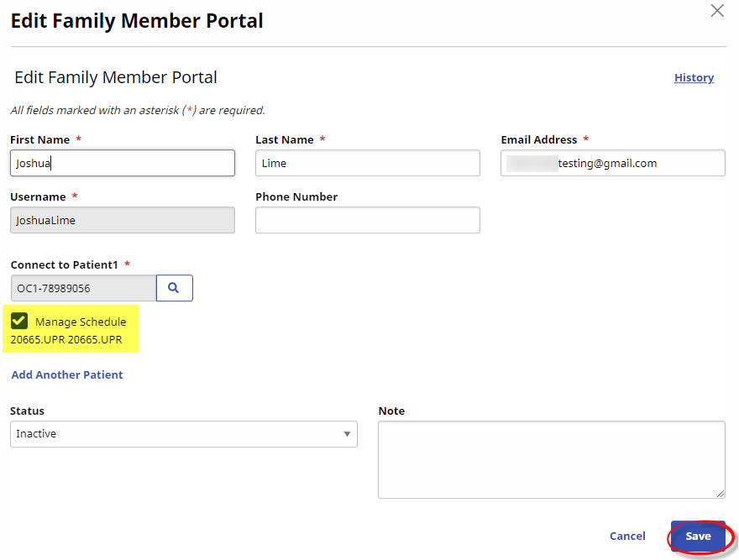Viewport: 739px width, 560px height.
Task: Open the Status dropdown showing Inactive
Action: (183, 434)
